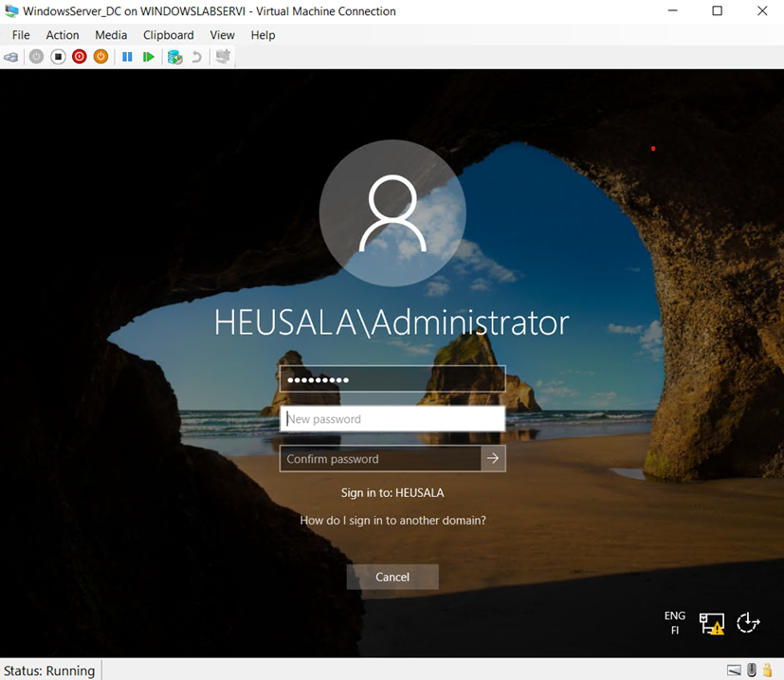
Task: Click the New password input field
Action: coord(392,418)
